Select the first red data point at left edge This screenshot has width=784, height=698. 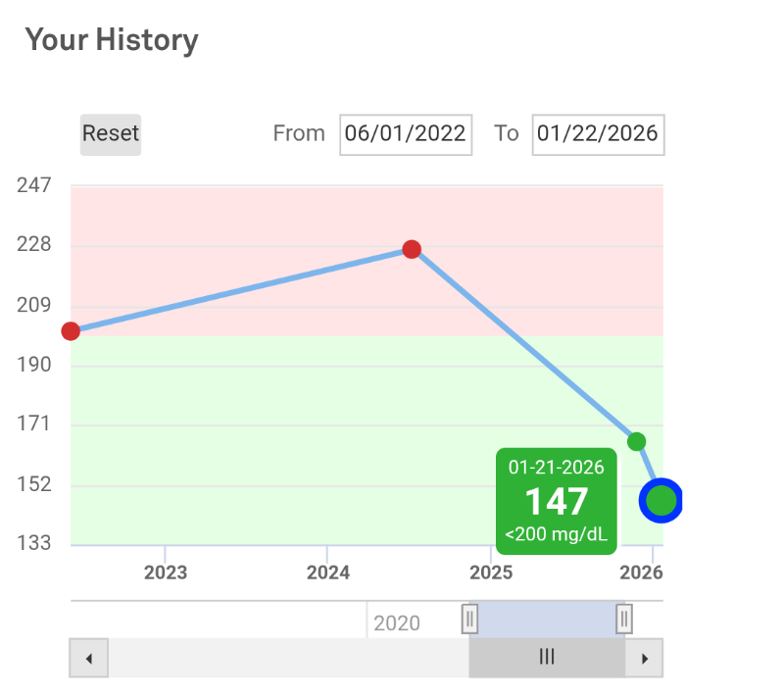point(71,331)
